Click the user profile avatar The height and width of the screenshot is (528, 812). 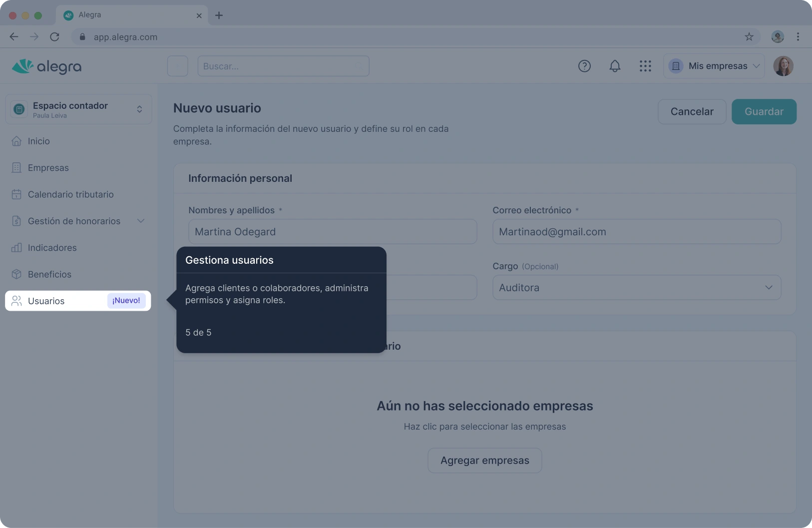tap(783, 66)
